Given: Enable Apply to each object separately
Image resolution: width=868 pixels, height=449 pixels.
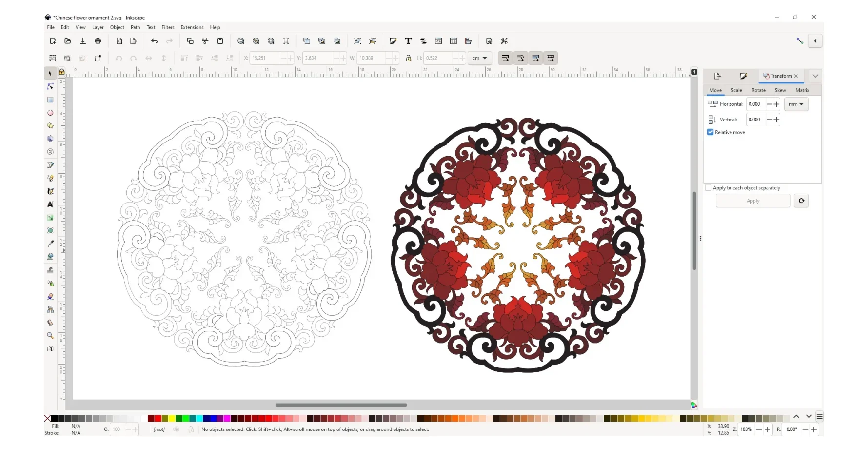Looking at the screenshot, I should tap(708, 188).
